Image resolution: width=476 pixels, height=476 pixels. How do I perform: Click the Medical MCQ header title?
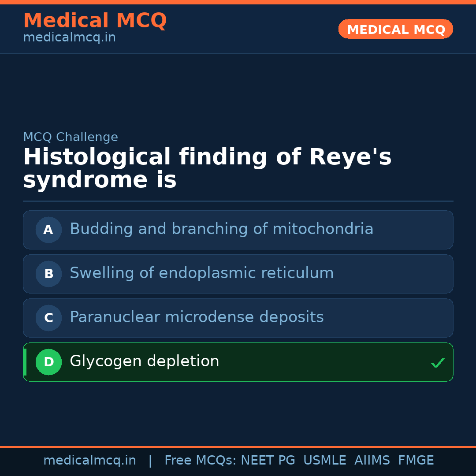(x=95, y=21)
